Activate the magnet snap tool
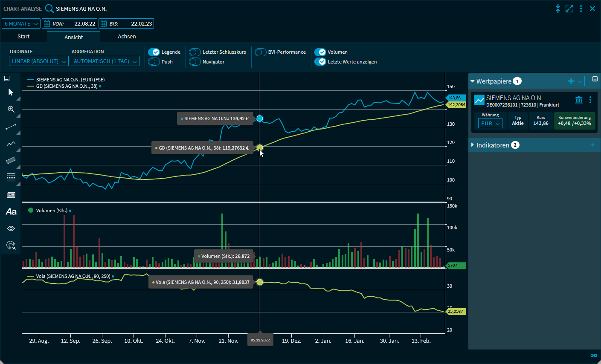 coord(11,246)
